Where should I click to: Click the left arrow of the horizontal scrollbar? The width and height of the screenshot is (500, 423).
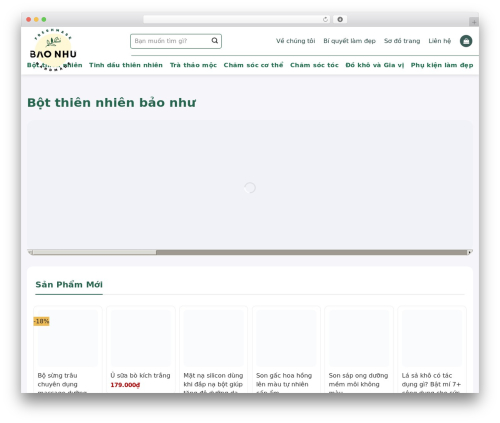tap(30, 252)
